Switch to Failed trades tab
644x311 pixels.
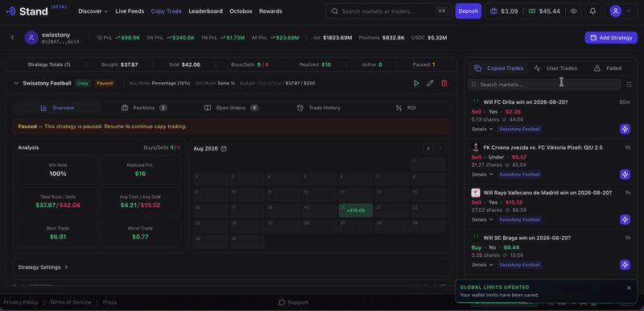608,68
